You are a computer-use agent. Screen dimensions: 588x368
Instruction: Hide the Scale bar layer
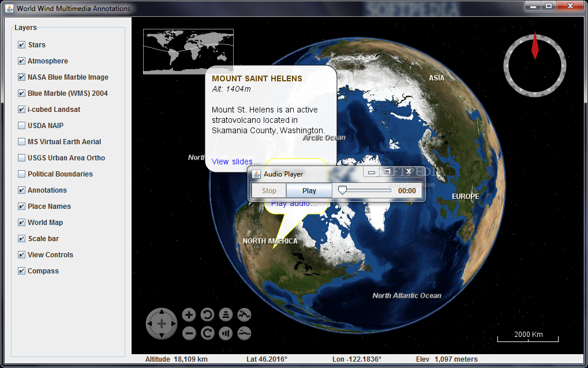pos(21,238)
